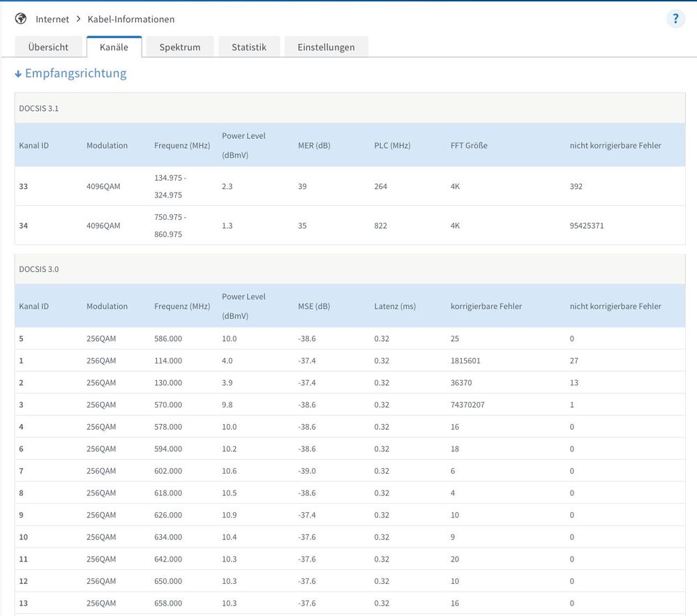The image size is (697, 616).
Task: Click the Empfangsrichtung down arrow icon
Action: 18,74
